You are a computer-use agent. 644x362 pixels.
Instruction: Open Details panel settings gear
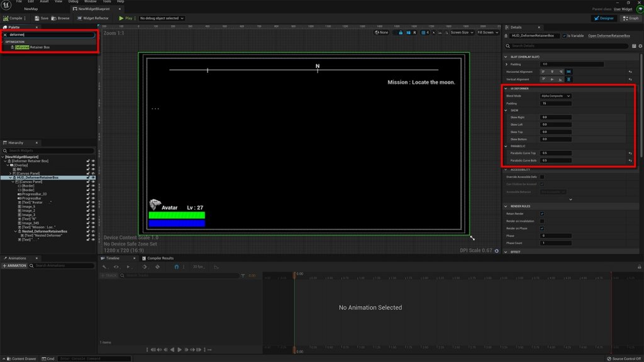(640, 46)
